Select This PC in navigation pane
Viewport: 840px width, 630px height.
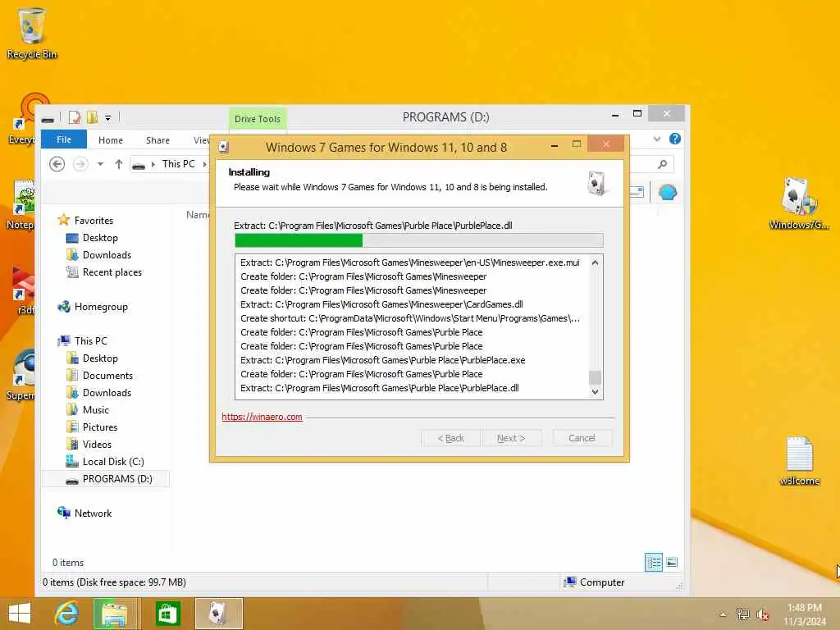(x=90, y=340)
